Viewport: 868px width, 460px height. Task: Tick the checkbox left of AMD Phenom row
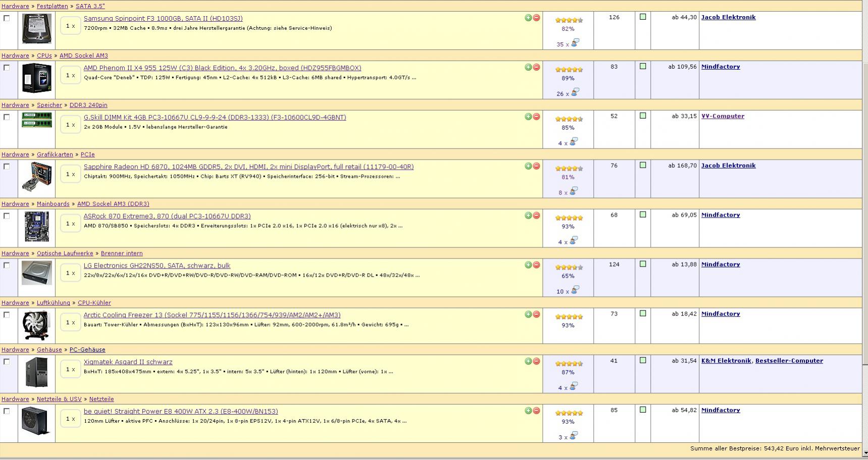tap(7, 68)
